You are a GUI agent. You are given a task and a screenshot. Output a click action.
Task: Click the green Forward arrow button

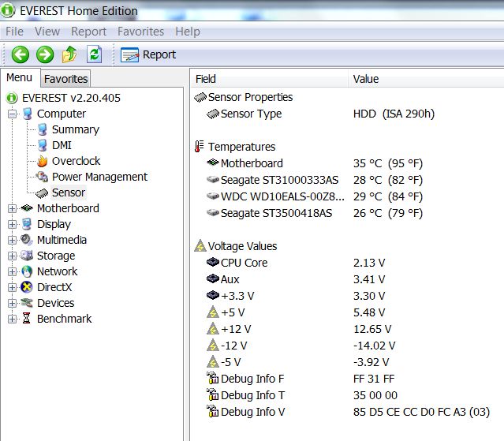45,54
